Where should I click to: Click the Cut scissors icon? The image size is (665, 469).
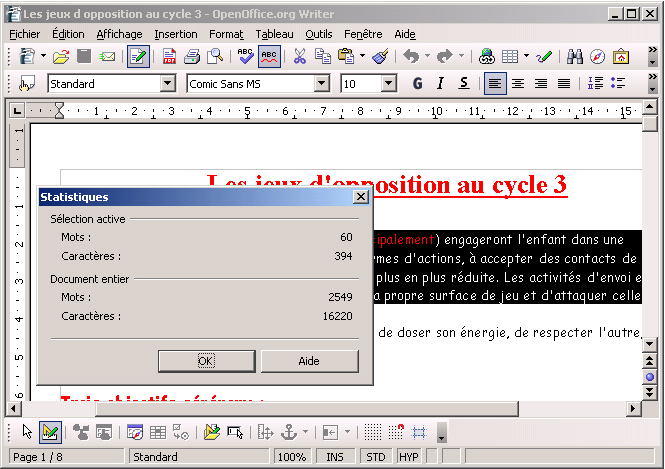[x=298, y=57]
